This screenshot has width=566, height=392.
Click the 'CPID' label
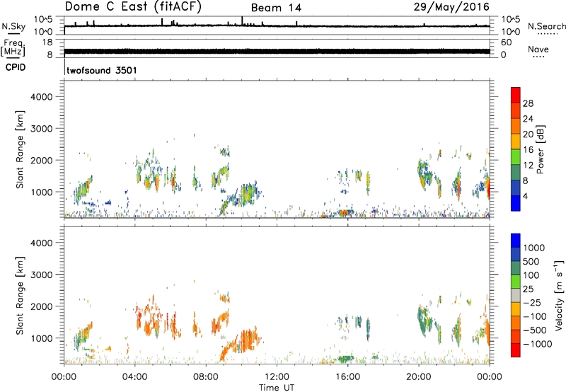coord(16,67)
